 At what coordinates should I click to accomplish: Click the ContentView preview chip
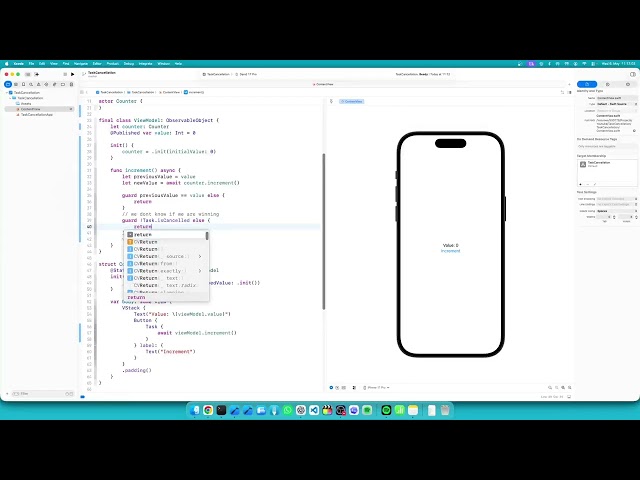click(351, 101)
